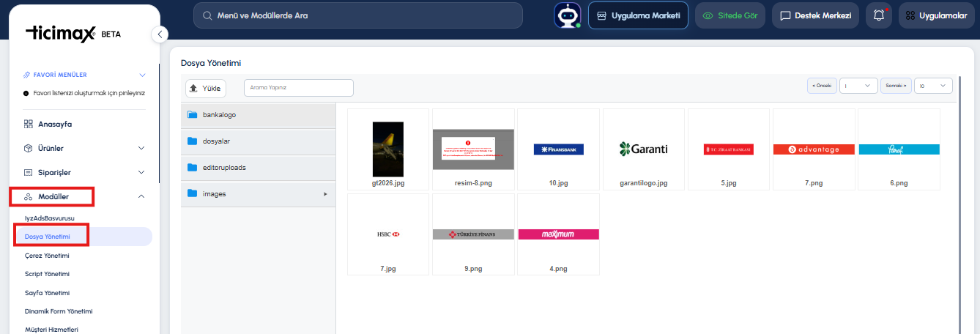Open Script Yönetimi menu item
Screen dimensions: 980x334
pos(47,274)
